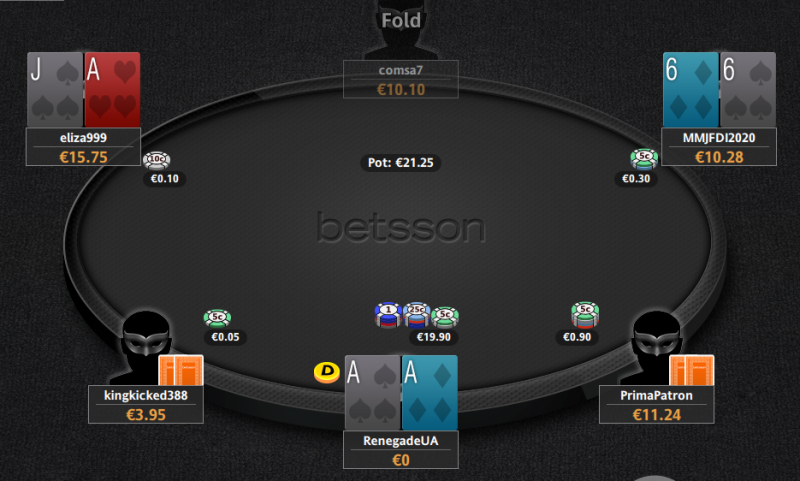Click the €0.90 chip stack
The height and width of the screenshot is (481, 800).
[585, 314]
